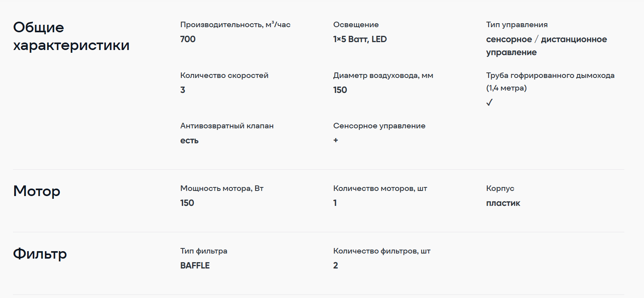
Task: Click the checkmark under corrugated flue pipe
Action: [489, 102]
